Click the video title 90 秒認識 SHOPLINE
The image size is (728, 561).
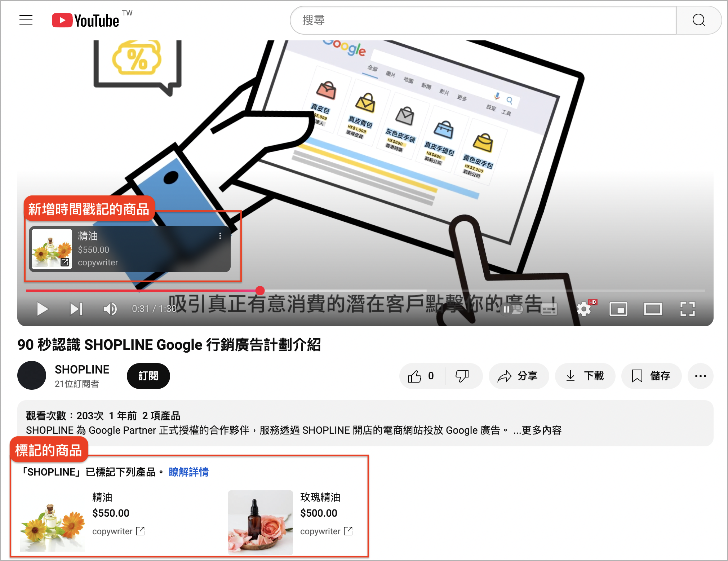click(169, 345)
